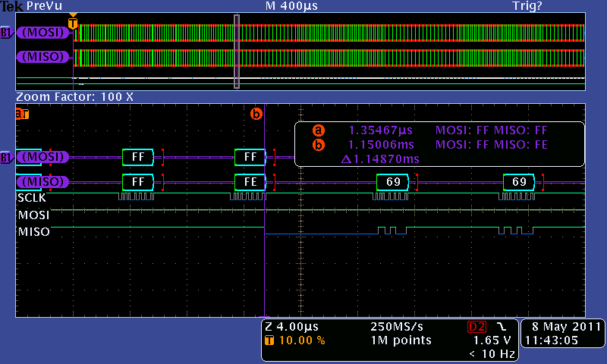This screenshot has width=607, height=364.
Task: Click first MISO 69 decoded byte
Action: pos(392,182)
